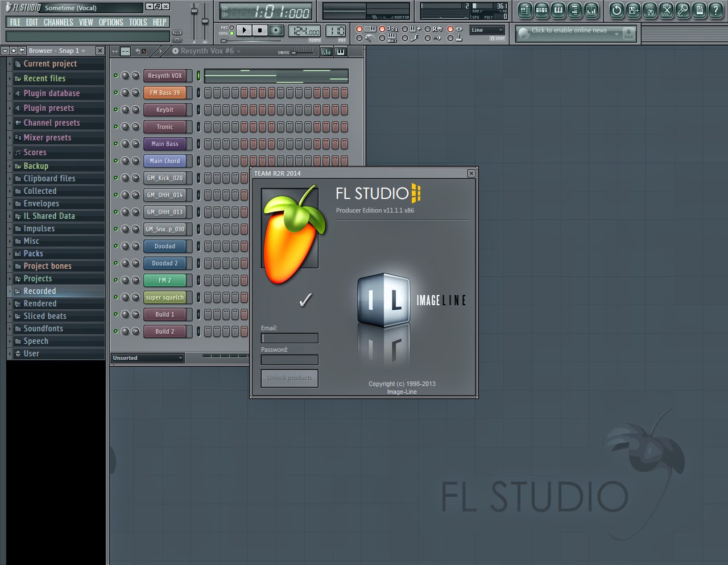This screenshot has width=728, height=565.
Task: Close the TEAM R2R 2014 about dialog
Action: point(471,173)
